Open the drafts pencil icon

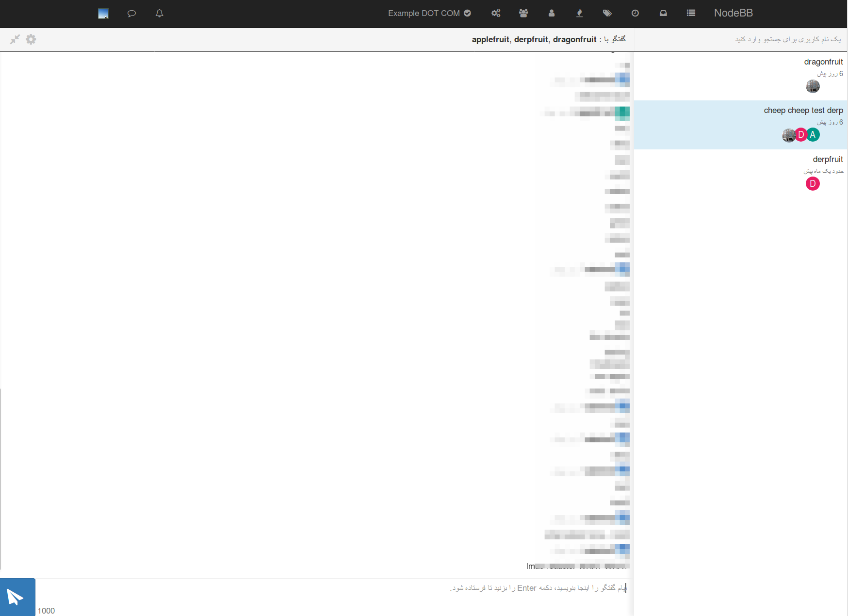click(579, 14)
